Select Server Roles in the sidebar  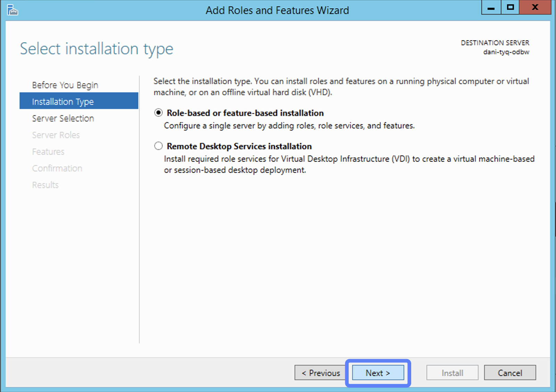pyautogui.click(x=56, y=135)
